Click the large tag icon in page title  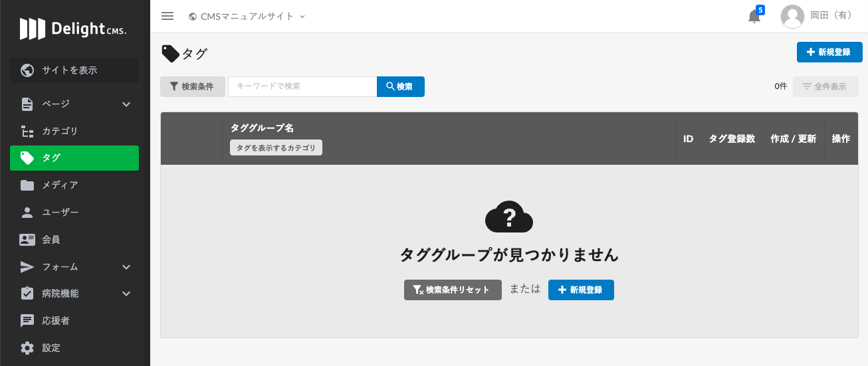pos(171,54)
